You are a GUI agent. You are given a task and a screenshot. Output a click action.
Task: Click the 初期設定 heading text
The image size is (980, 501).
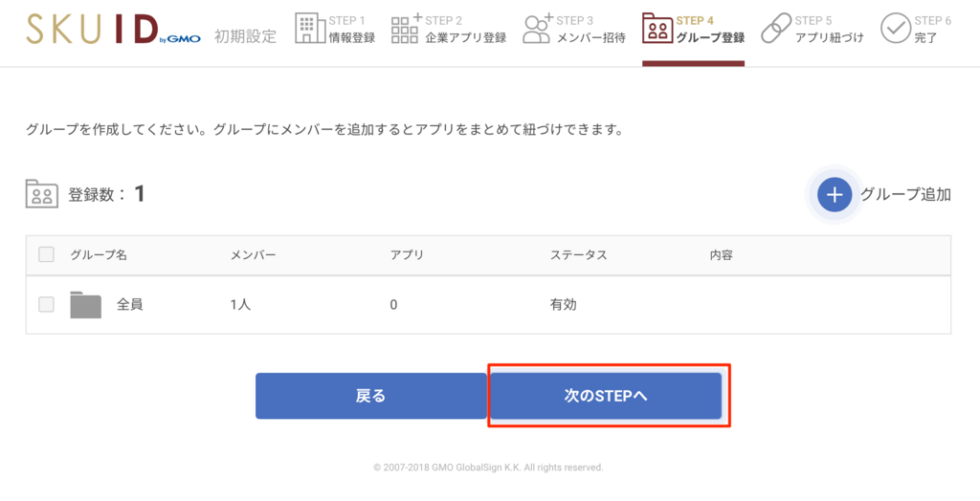245,36
